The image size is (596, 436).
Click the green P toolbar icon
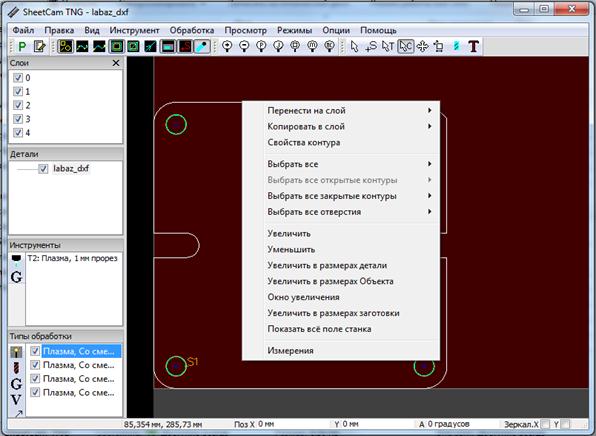click(x=22, y=47)
